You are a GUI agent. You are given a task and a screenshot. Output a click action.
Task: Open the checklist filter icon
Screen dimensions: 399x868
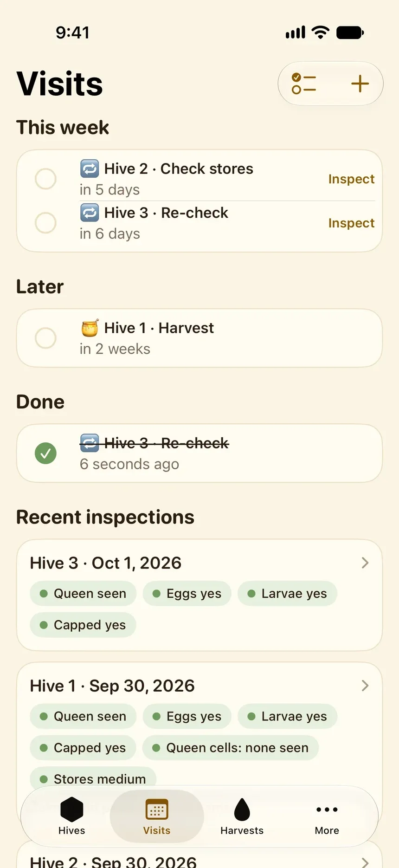pos(304,84)
